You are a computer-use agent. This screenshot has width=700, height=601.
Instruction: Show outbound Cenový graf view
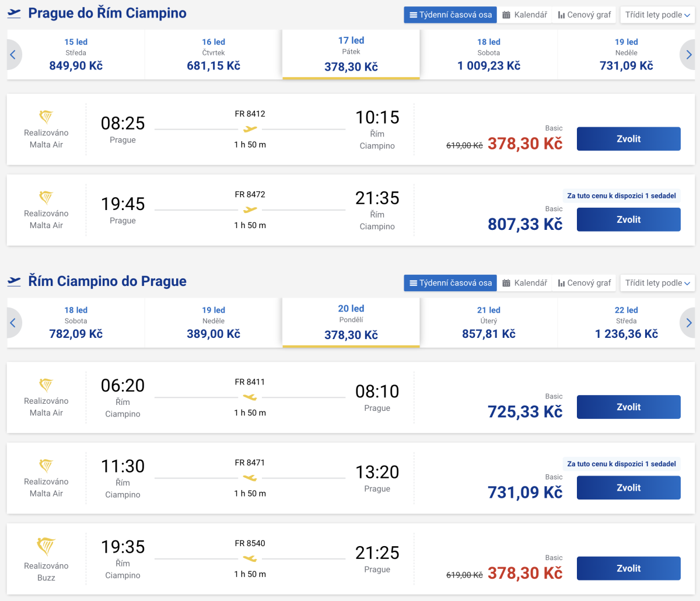tap(584, 15)
